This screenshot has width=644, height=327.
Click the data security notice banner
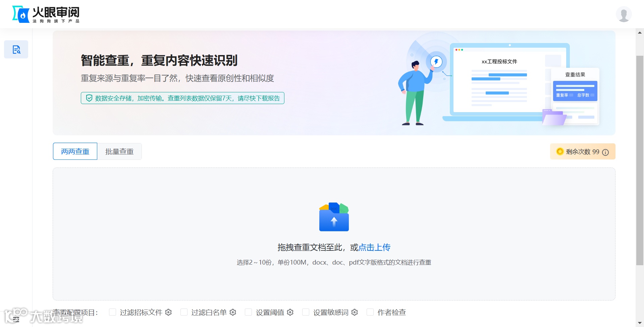click(182, 98)
